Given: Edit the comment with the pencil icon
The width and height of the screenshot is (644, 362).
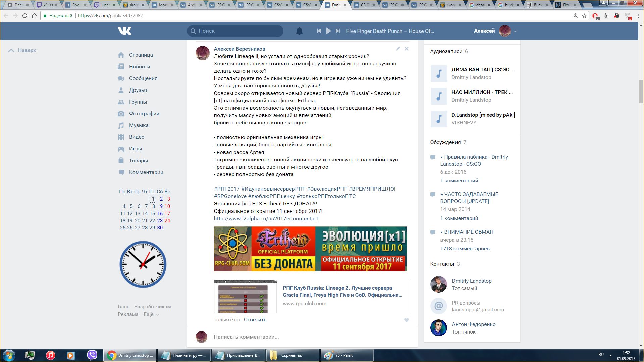Looking at the screenshot, I should 398,49.
